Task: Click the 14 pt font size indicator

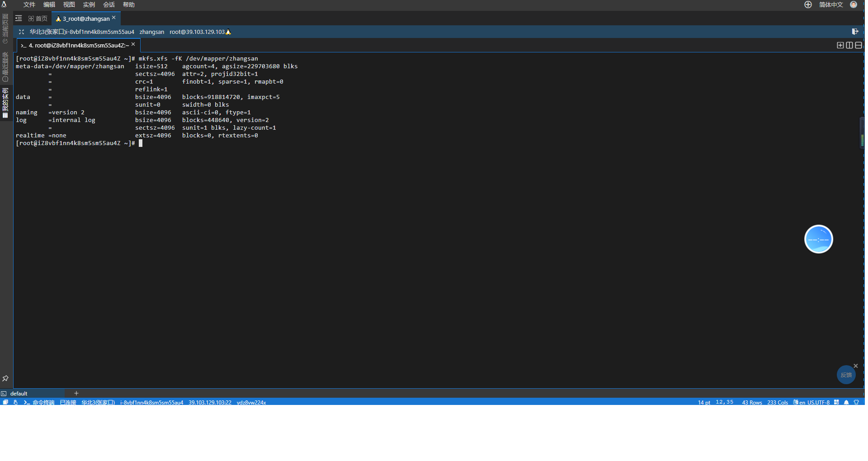Action: [704, 402]
